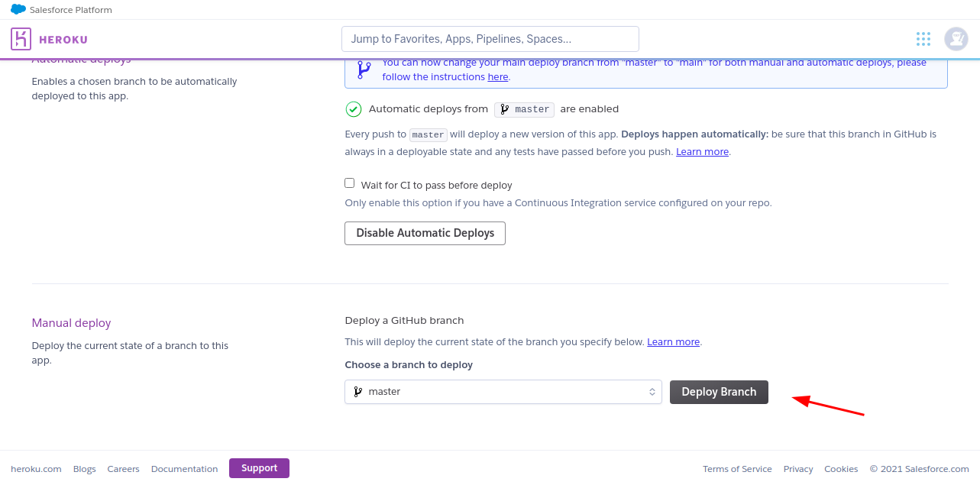Click the Salesforce cloud logo
980x485 pixels.
18,10
